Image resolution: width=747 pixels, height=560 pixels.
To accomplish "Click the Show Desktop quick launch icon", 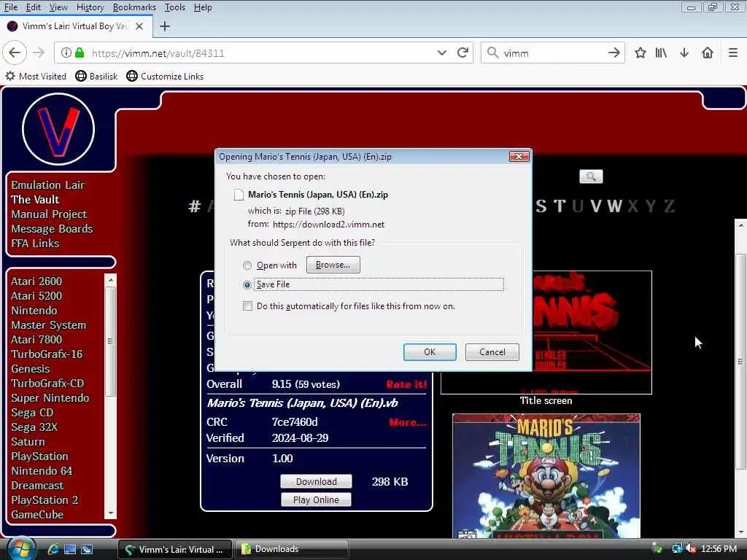I will tap(69, 549).
